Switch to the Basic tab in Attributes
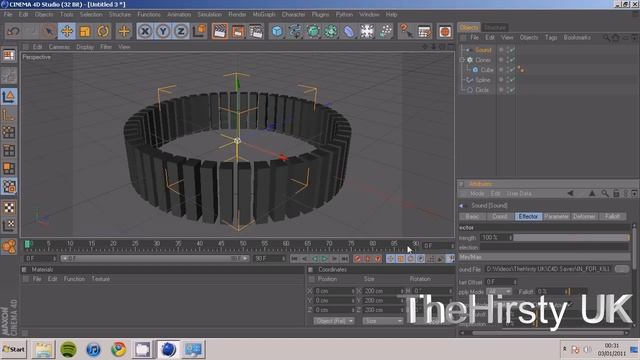The height and width of the screenshot is (360, 640). pyautogui.click(x=472, y=216)
